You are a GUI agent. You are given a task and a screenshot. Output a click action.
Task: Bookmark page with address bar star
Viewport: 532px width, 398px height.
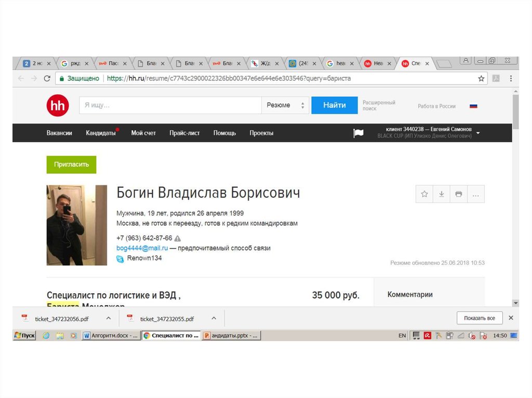click(481, 78)
